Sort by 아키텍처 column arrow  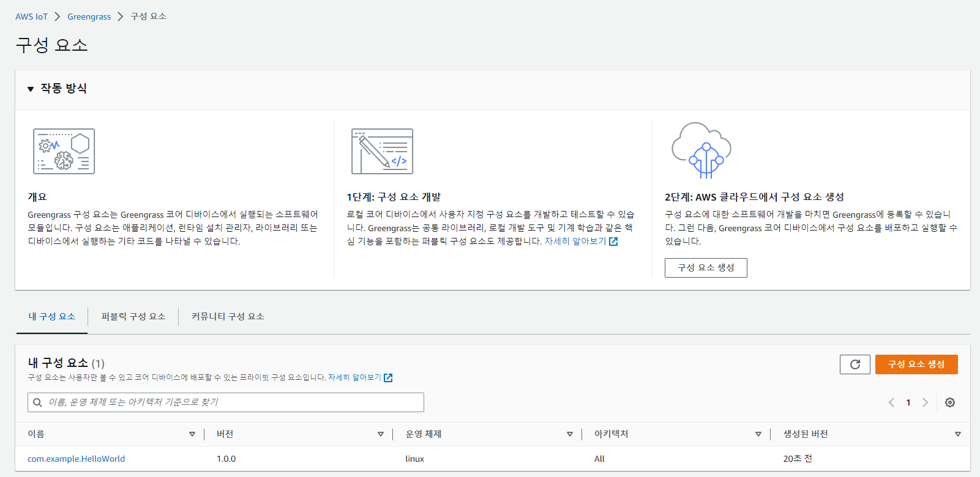pyautogui.click(x=758, y=434)
